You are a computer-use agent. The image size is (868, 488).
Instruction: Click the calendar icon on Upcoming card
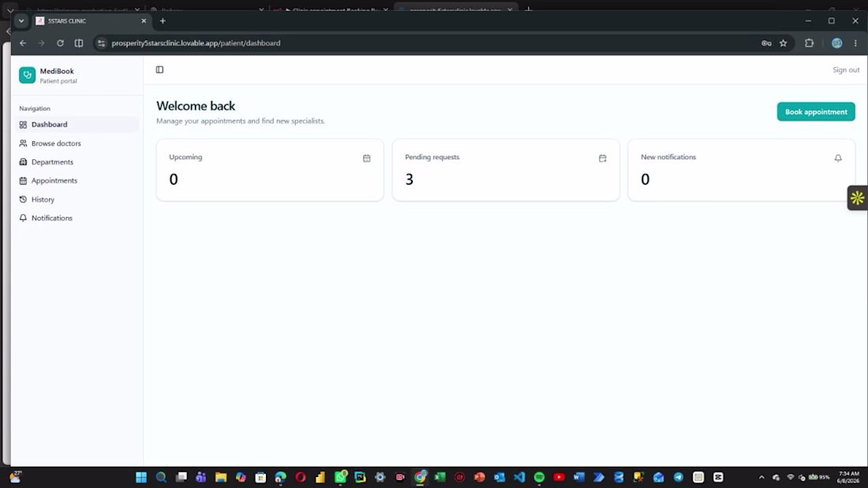[x=366, y=158]
